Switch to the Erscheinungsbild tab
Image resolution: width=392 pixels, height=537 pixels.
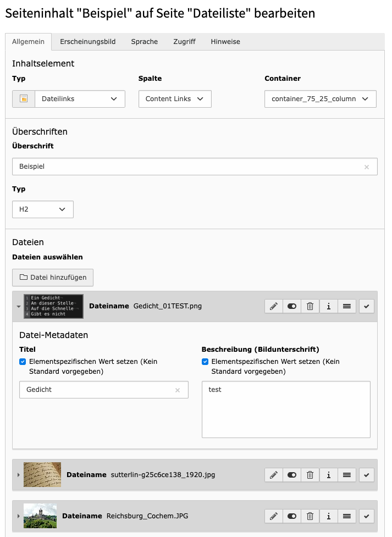click(88, 42)
